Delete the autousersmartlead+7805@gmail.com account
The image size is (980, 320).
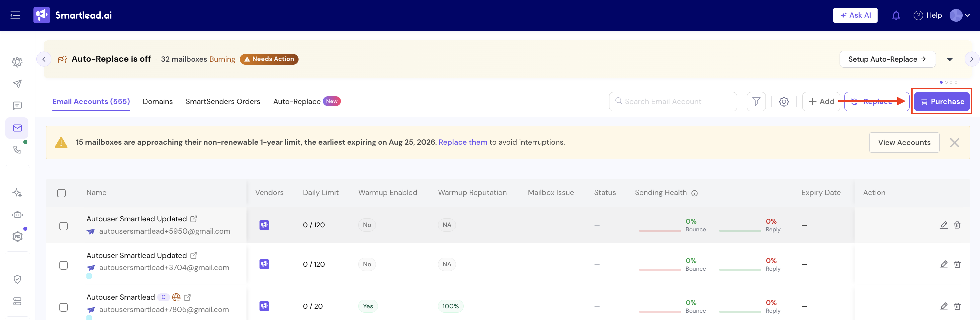pyautogui.click(x=957, y=306)
